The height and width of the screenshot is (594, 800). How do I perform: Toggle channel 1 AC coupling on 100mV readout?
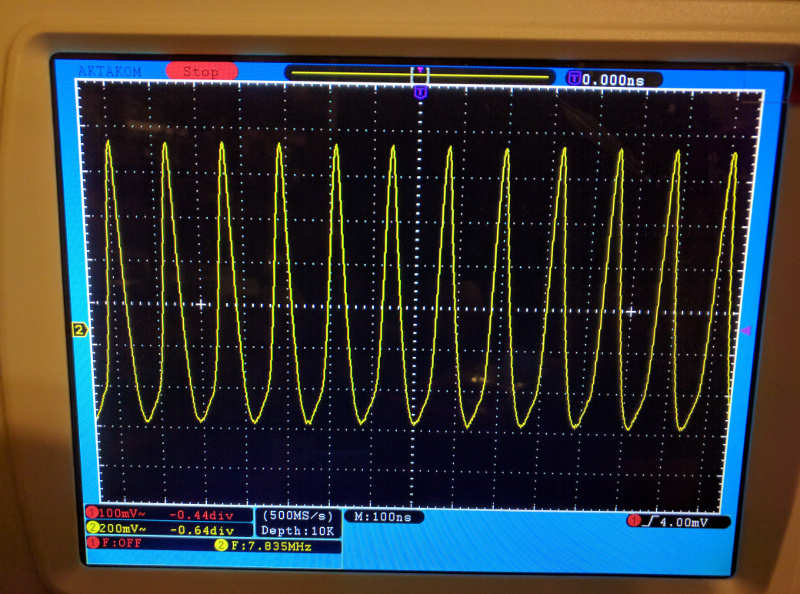120,512
